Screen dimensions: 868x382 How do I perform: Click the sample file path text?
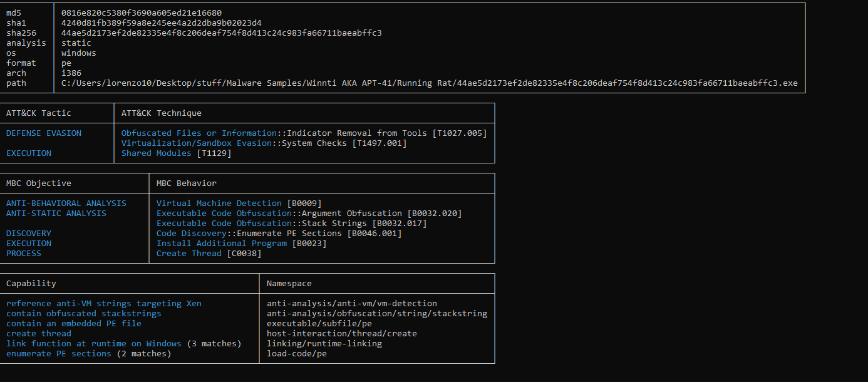click(x=430, y=83)
